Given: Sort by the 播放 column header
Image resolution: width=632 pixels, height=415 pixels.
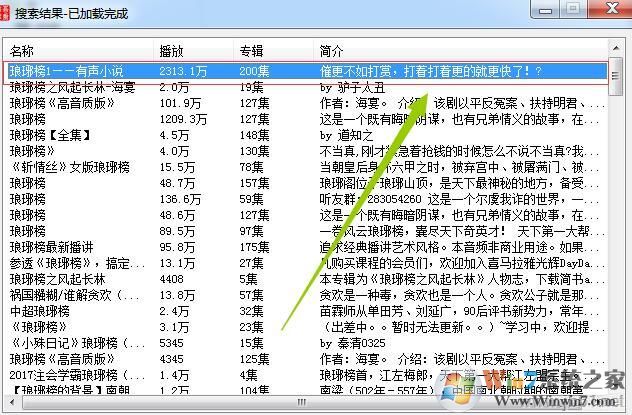Looking at the screenshot, I should [194, 51].
